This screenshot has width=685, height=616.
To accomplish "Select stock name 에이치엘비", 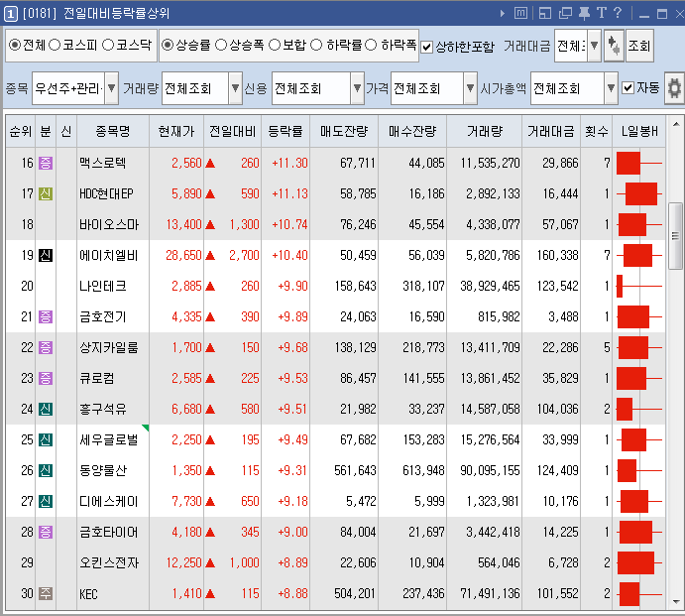I will [x=108, y=255].
